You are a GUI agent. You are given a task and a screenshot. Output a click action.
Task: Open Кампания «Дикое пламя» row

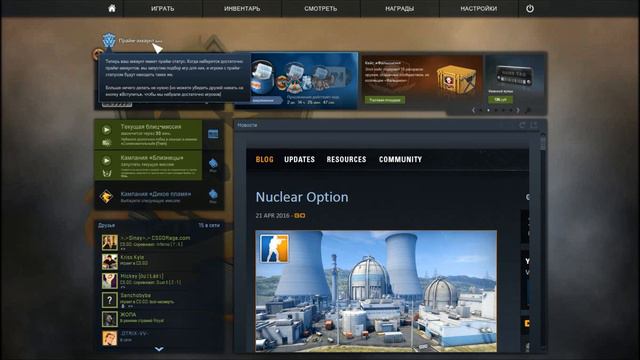click(159, 196)
